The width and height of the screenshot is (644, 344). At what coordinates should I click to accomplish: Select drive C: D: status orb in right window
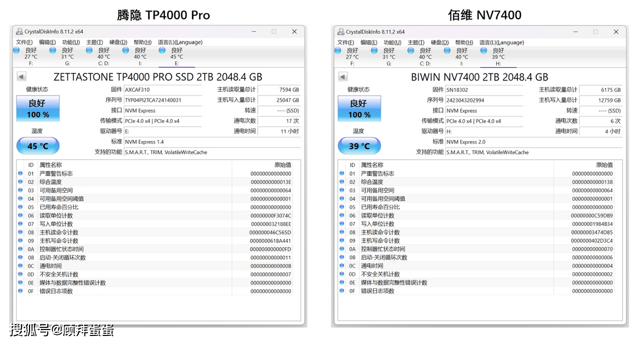click(411, 50)
